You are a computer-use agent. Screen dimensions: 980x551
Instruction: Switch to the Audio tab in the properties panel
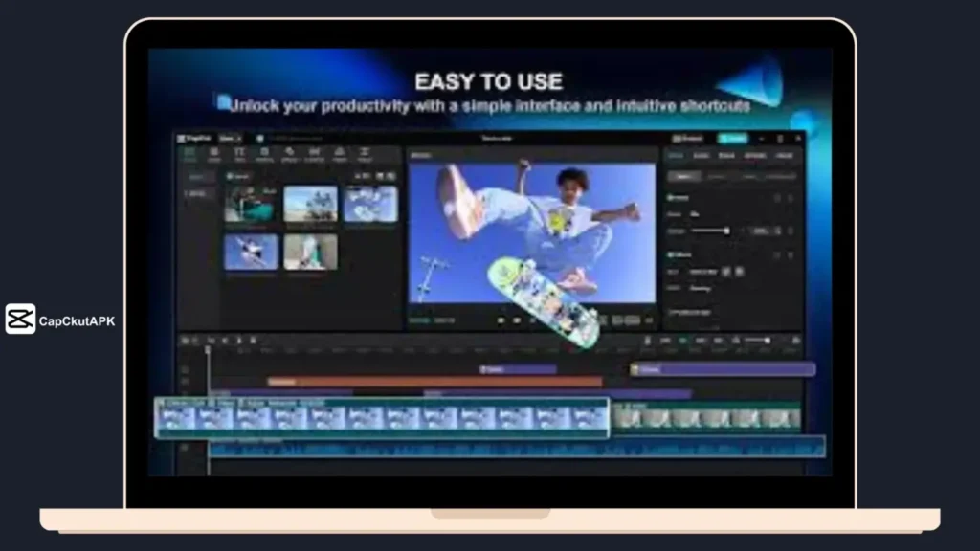pos(703,155)
